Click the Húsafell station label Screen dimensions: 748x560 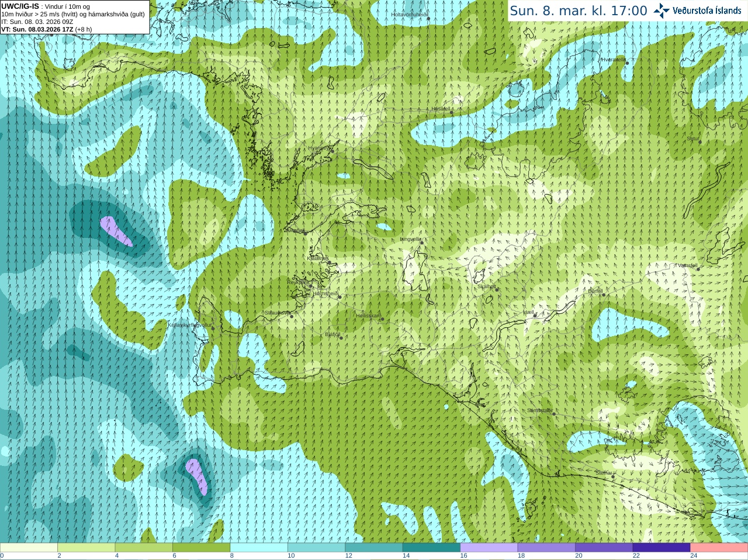click(x=441, y=109)
